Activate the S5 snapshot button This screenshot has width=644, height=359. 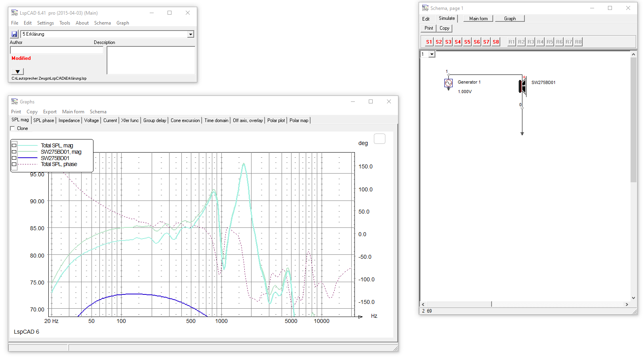[x=467, y=42]
